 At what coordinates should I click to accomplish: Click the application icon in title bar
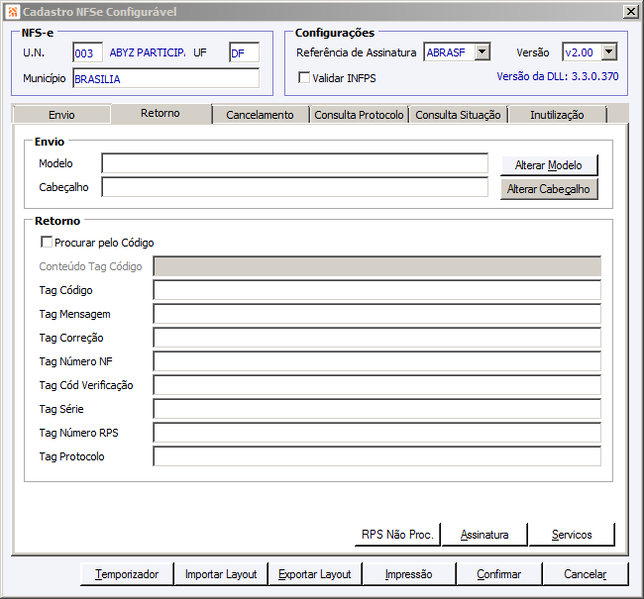13,12
